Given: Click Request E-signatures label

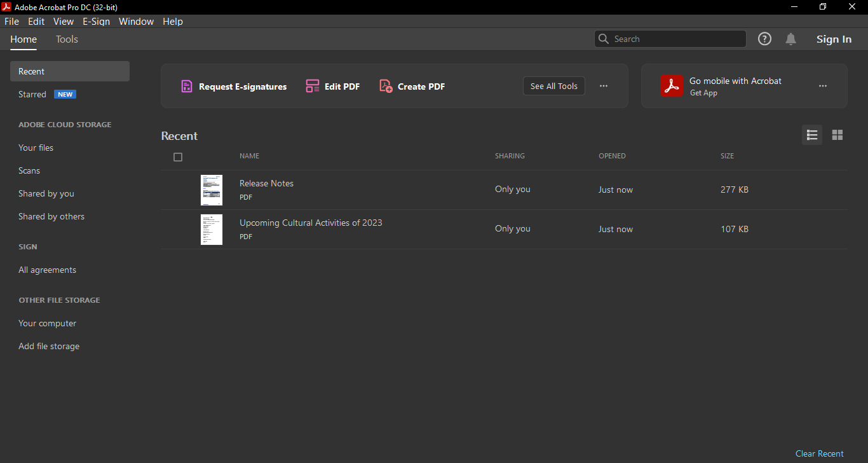Looking at the screenshot, I should 243,86.
